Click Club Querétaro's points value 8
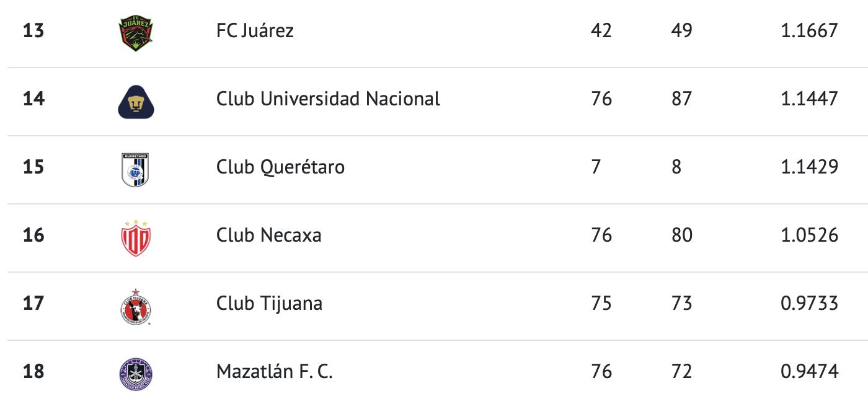Screen dimensions: 868x409 pos(676,167)
